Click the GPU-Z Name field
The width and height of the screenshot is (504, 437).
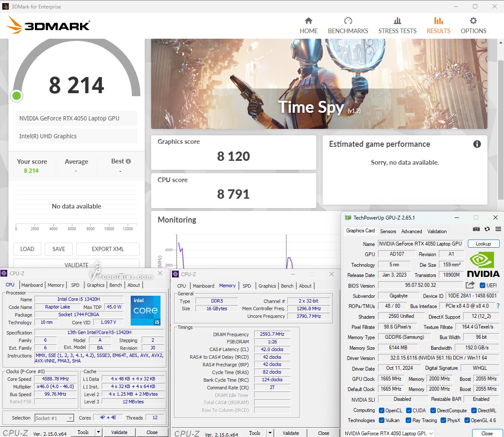[x=420, y=243]
